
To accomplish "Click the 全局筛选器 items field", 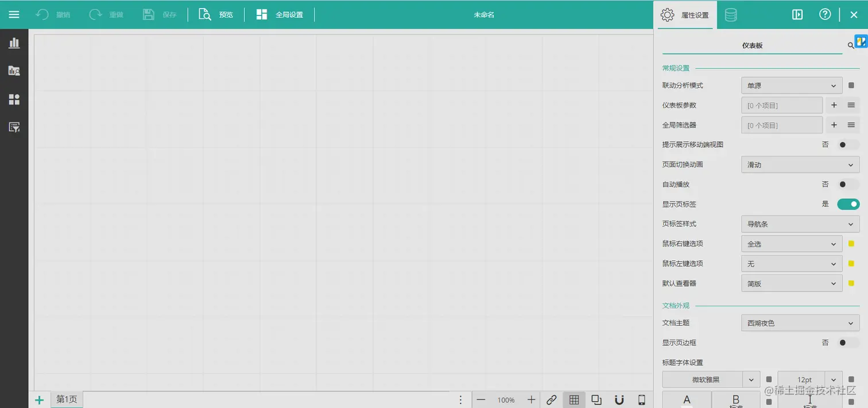I will click(782, 125).
